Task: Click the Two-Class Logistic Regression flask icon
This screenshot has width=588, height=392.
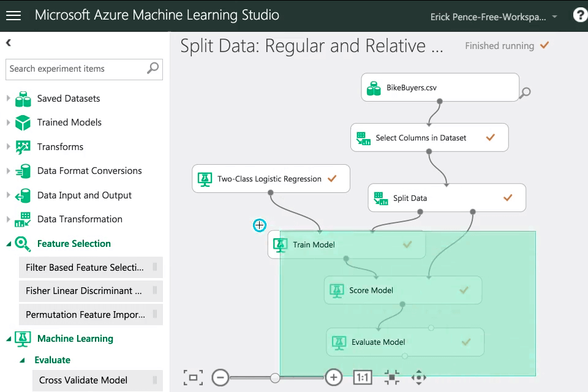Action: click(205, 179)
